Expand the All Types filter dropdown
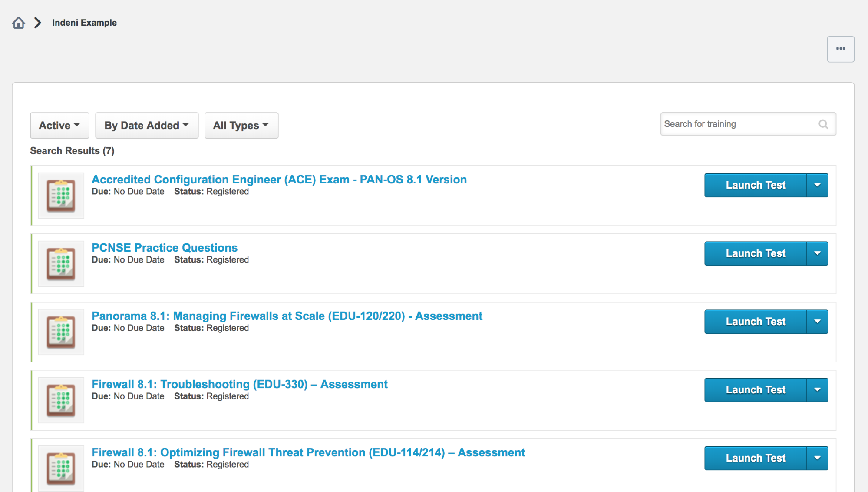Image resolution: width=868 pixels, height=492 pixels. [x=240, y=125]
